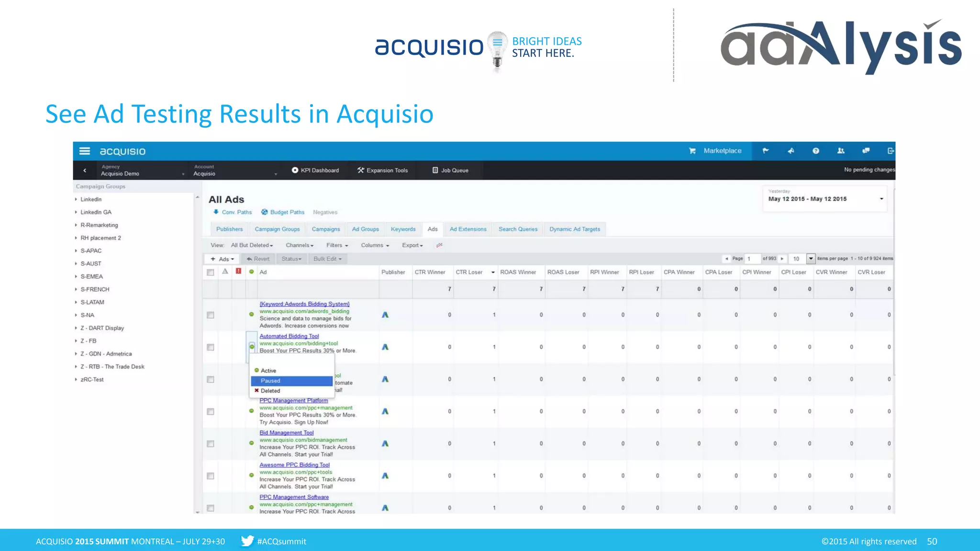Open Conv. Paths link
This screenshot has height=551, width=980.
tap(233, 212)
